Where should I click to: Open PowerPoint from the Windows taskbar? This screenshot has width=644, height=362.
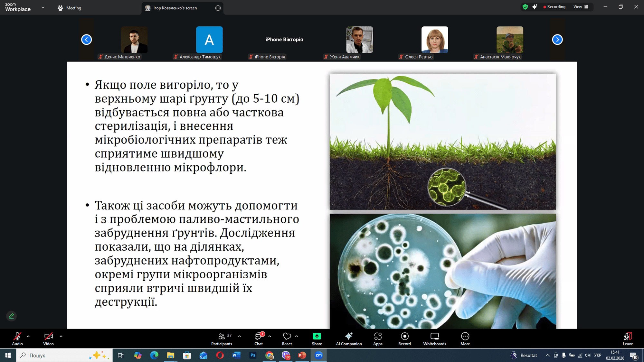click(302, 355)
